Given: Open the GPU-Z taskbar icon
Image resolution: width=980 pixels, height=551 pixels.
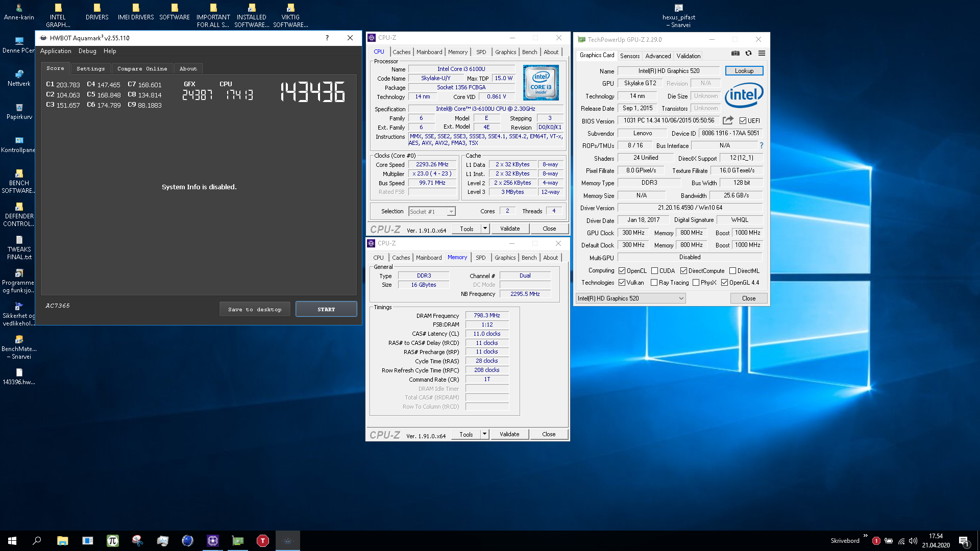Looking at the screenshot, I should [x=237, y=541].
